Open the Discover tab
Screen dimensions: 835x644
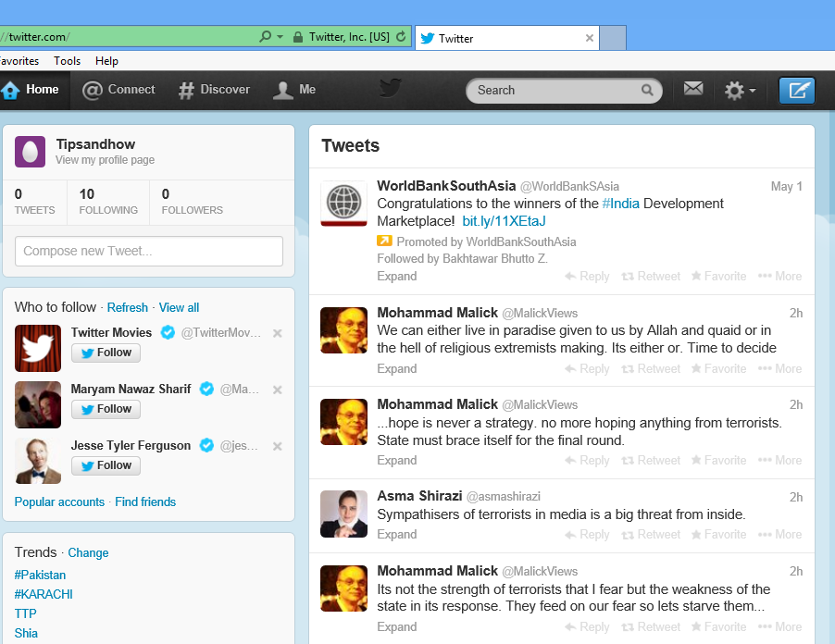214,90
